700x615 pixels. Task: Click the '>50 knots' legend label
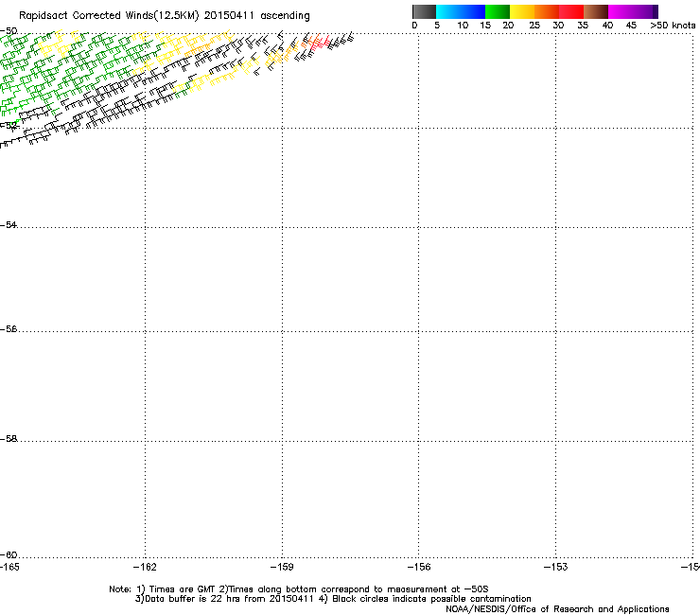pyautogui.click(x=673, y=26)
